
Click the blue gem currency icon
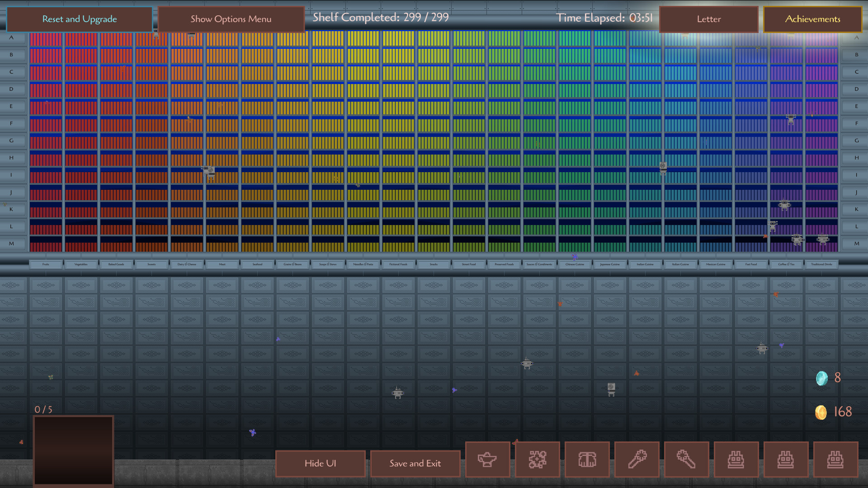pos(821,378)
